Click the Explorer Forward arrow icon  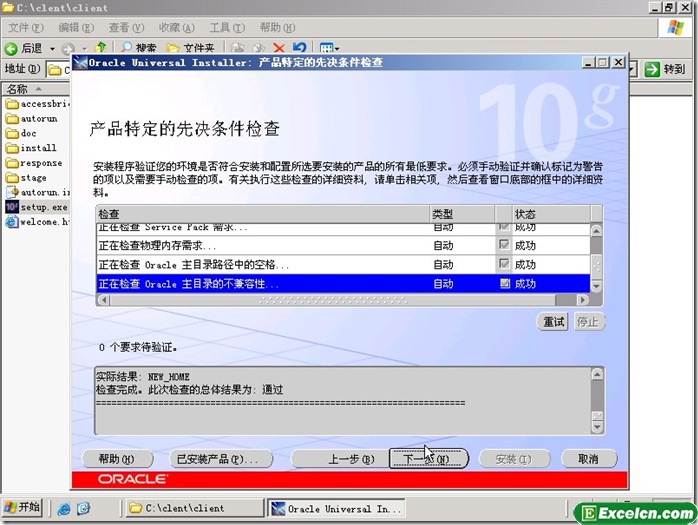[68, 48]
